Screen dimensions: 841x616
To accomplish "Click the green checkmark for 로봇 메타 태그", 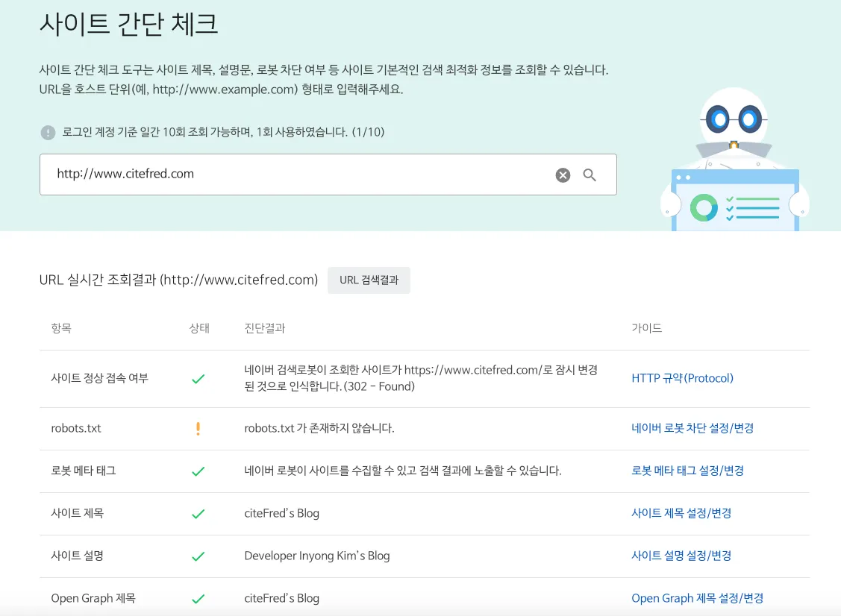I will click(x=198, y=471).
